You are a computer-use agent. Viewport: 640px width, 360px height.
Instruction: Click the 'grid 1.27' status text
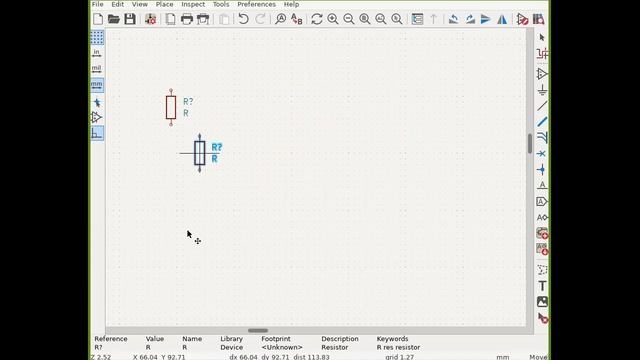click(400, 357)
